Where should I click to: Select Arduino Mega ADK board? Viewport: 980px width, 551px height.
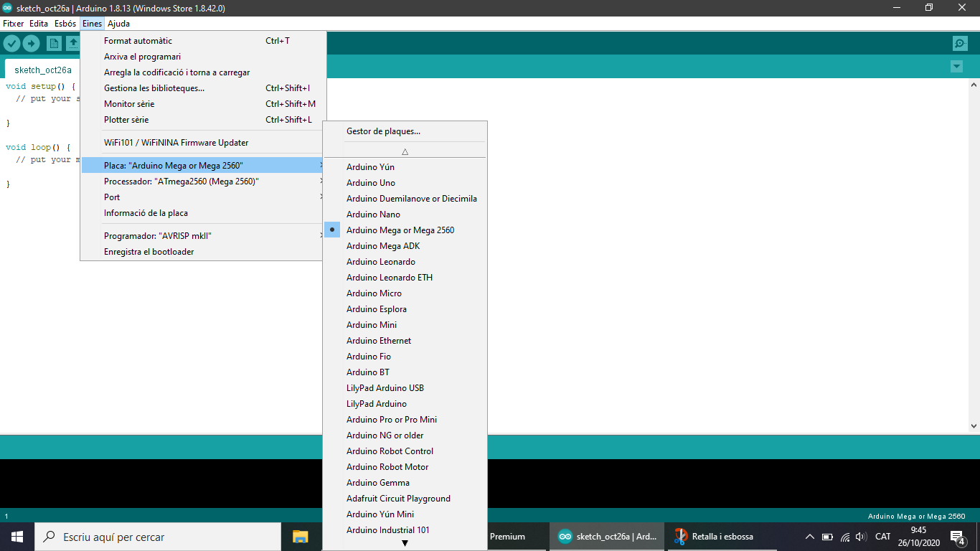click(405, 246)
